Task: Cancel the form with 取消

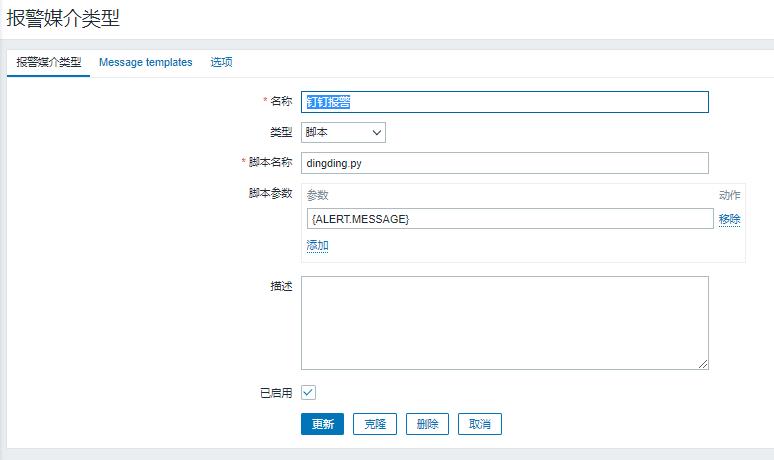Action: 479,424
